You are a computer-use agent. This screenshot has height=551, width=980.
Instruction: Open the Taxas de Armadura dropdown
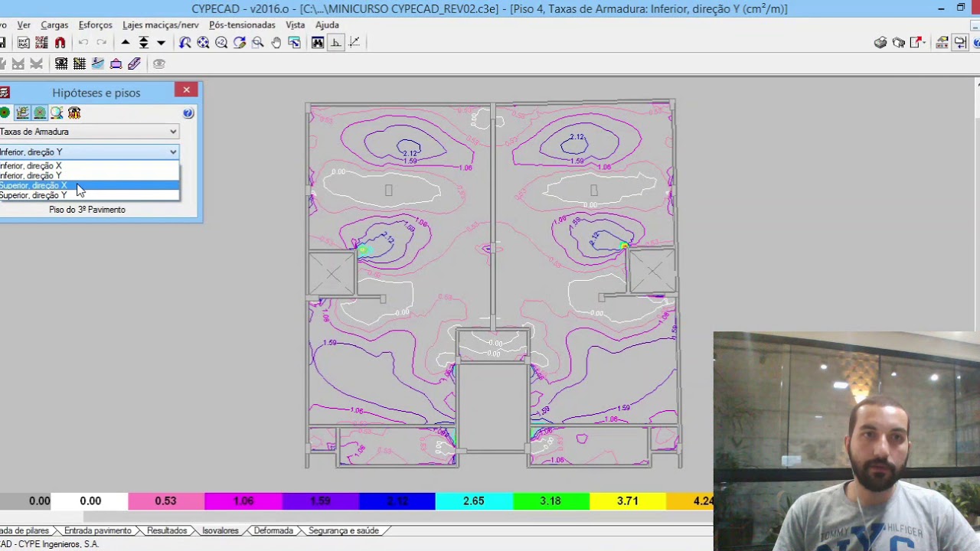(x=89, y=132)
